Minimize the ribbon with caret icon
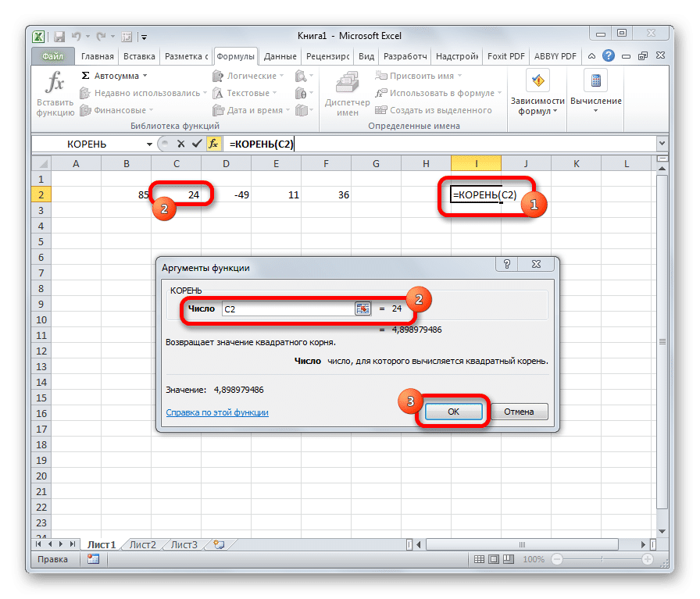700x599 pixels. 591,56
